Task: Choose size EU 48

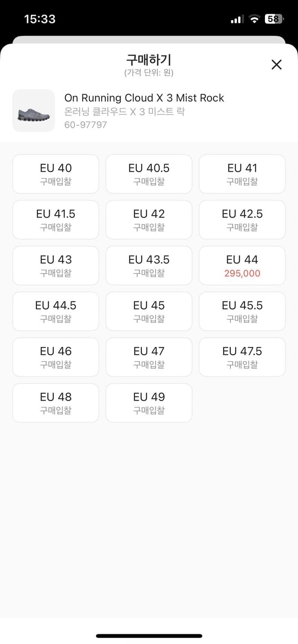Action: coord(56,403)
